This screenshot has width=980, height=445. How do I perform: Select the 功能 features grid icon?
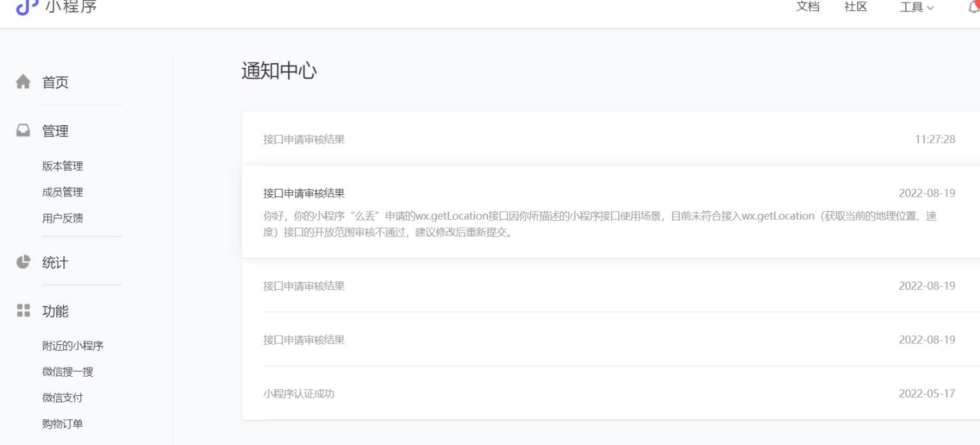click(x=22, y=312)
